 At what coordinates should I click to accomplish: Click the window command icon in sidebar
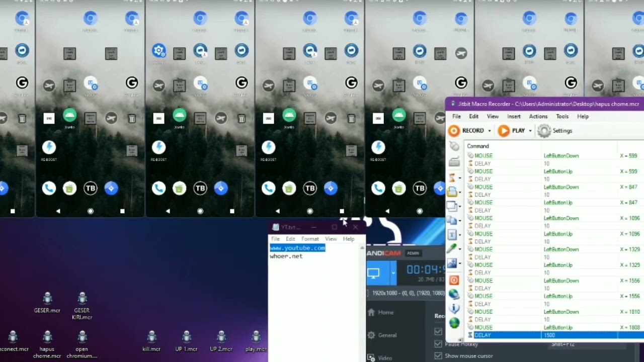coord(452,206)
